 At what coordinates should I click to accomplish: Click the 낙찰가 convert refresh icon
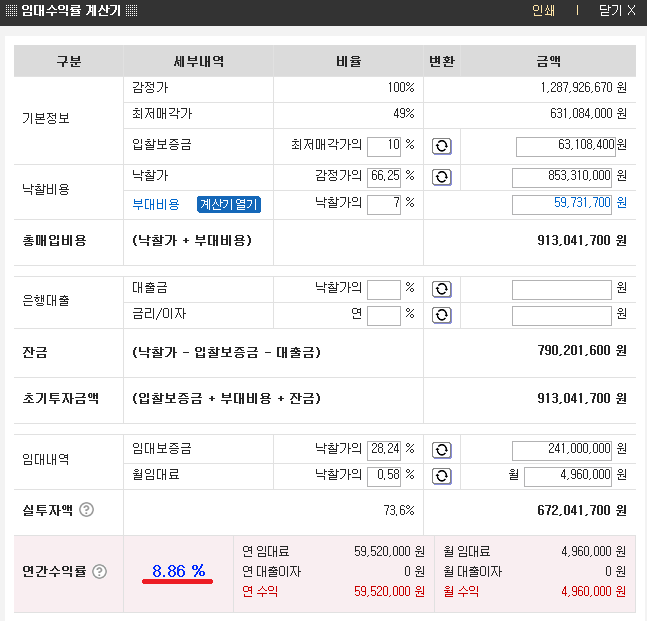(442, 177)
